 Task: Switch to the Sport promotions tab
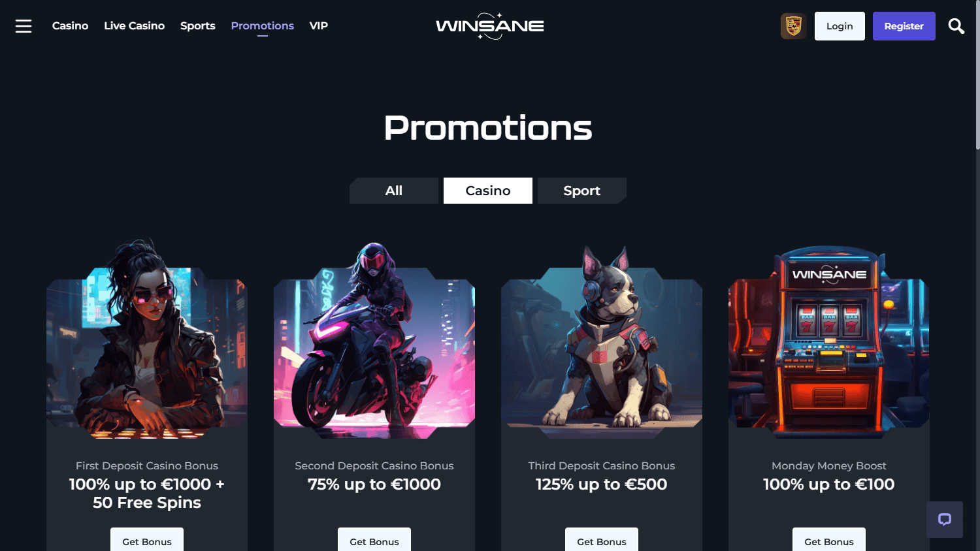(x=582, y=191)
